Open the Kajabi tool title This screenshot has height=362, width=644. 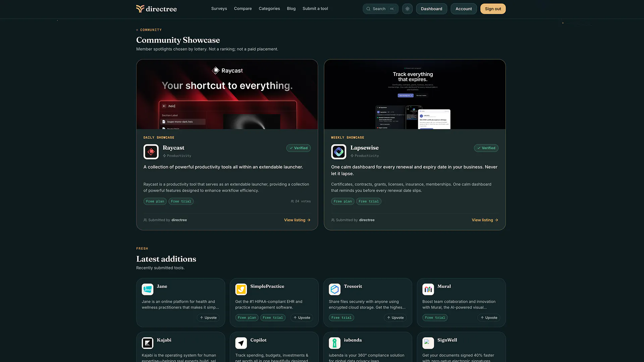[x=164, y=340]
